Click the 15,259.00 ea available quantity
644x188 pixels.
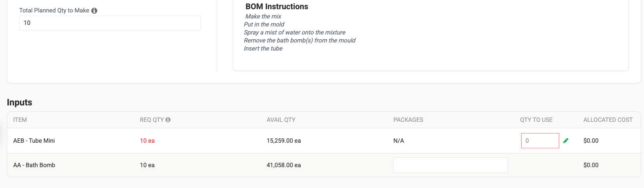(284, 141)
